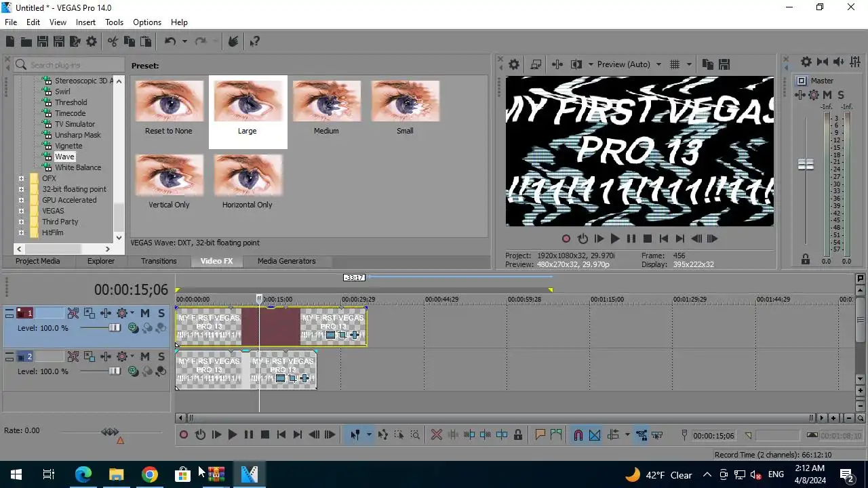Expand the OFX plug-in folder

[21, 178]
